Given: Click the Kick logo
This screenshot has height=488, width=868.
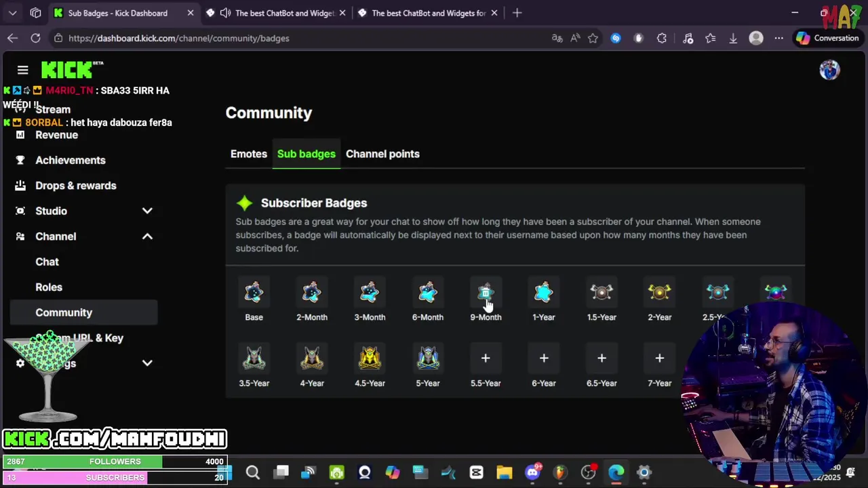Looking at the screenshot, I should 72,70.
